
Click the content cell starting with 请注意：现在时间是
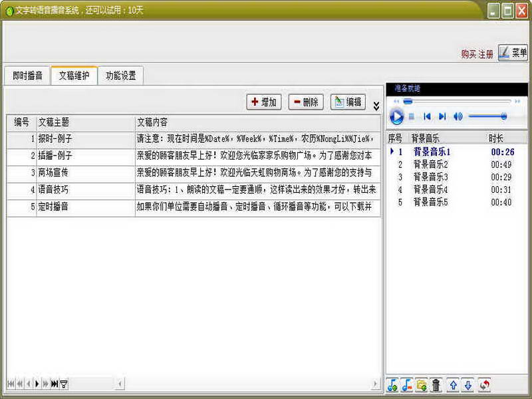coord(258,139)
